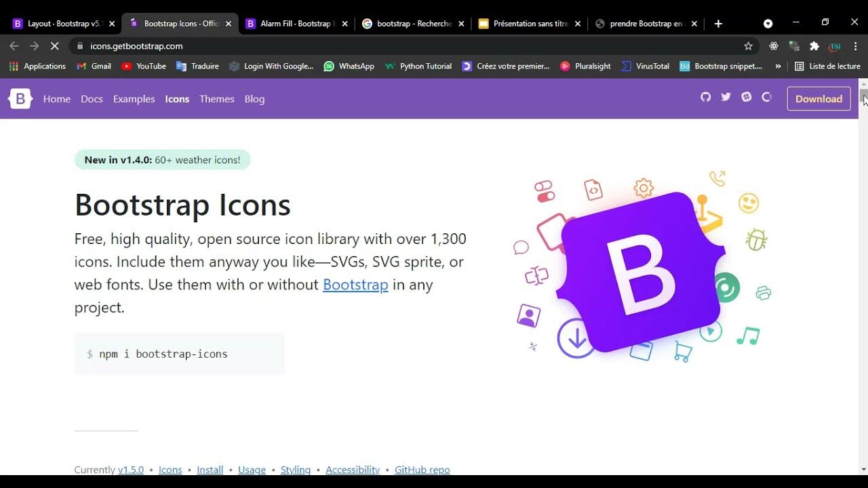Select Icons in the navbar
This screenshot has width=868, height=488.
point(177,99)
